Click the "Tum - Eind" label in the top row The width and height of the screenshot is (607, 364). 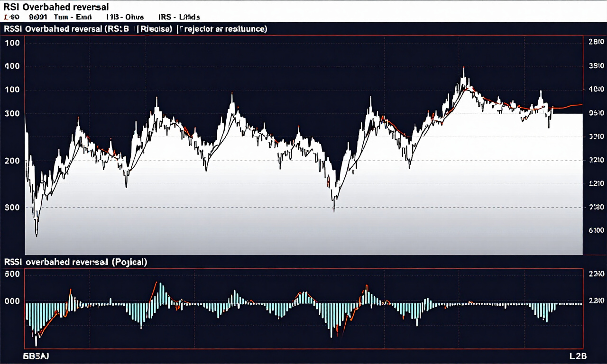pos(74,17)
